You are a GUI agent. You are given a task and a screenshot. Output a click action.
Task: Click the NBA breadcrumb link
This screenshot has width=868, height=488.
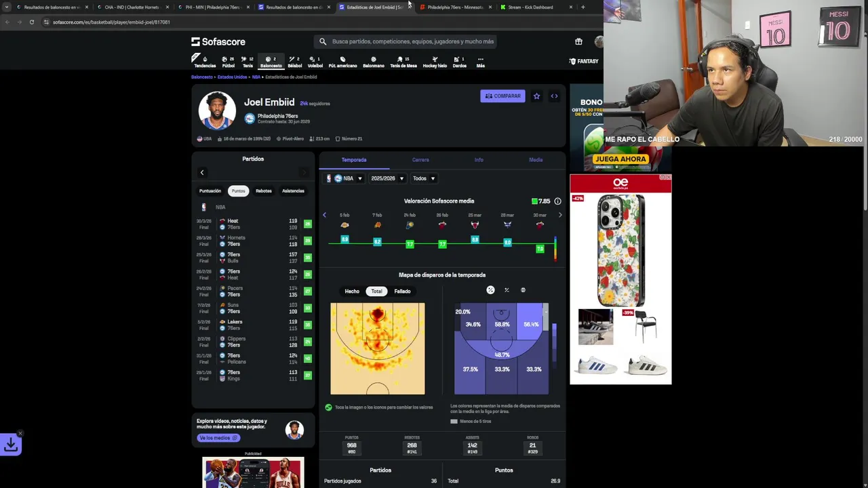tap(256, 77)
